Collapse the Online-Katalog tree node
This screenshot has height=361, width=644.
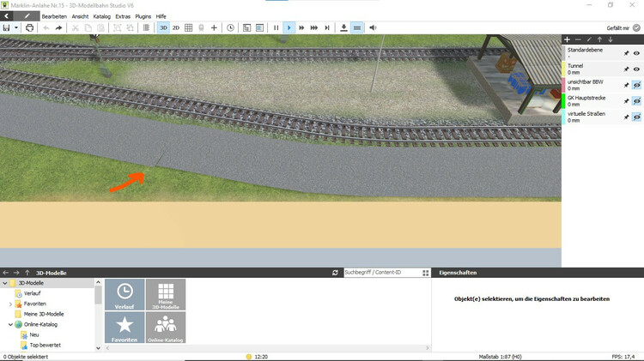tap(10, 325)
